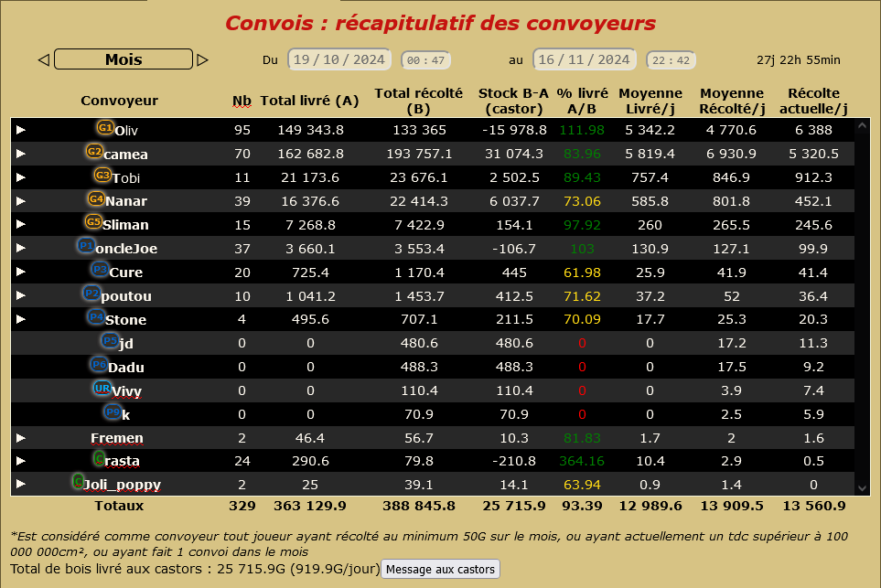Click the G2 rank badge beside camea
Viewport: 881px width, 588px height.
coord(94,152)
